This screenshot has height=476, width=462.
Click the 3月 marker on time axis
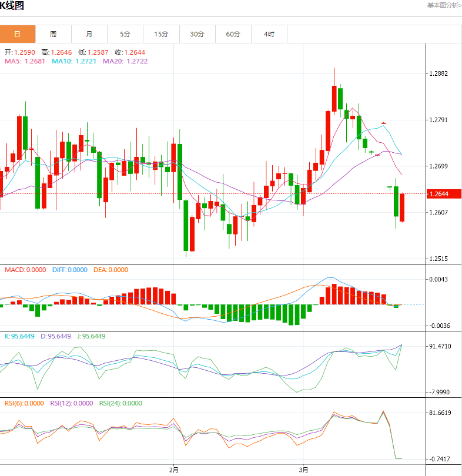tap(303, 470)
